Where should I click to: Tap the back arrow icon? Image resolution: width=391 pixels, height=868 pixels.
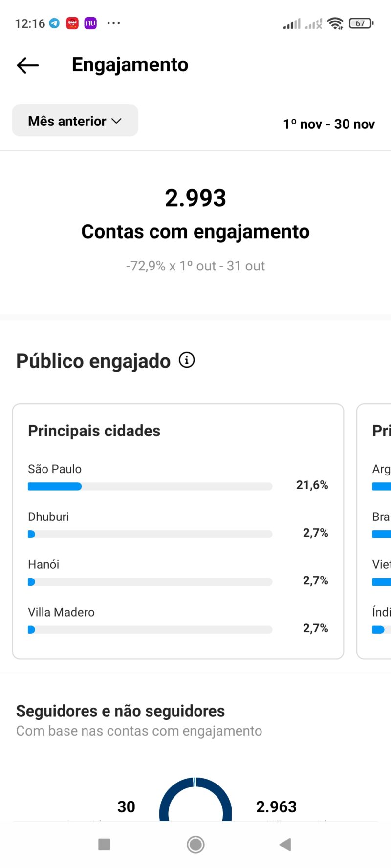[28, 65]
